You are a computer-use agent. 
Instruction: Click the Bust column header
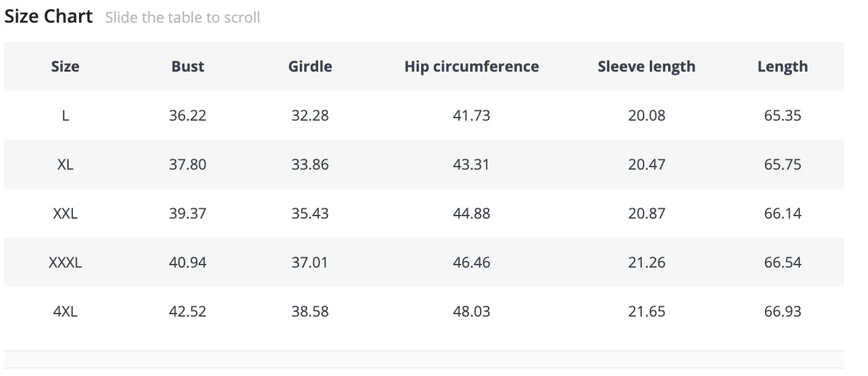point(188,66)
